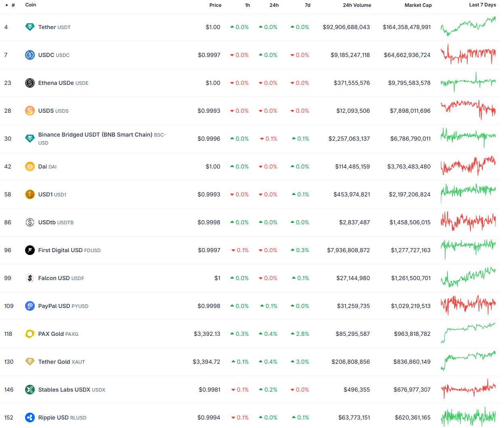
Task: Open the Falcon USD USDF link
Action: click(x=61, y=278)
